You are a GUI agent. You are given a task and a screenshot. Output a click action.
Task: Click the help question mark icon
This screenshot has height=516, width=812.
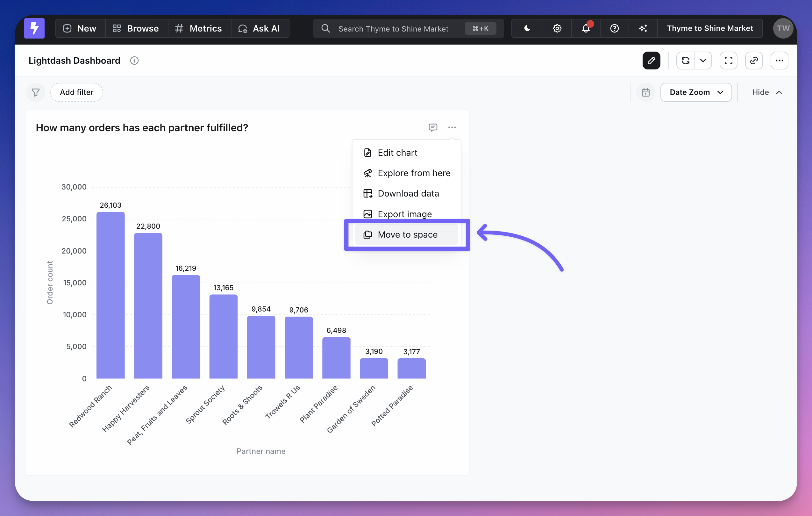(614, 28)
